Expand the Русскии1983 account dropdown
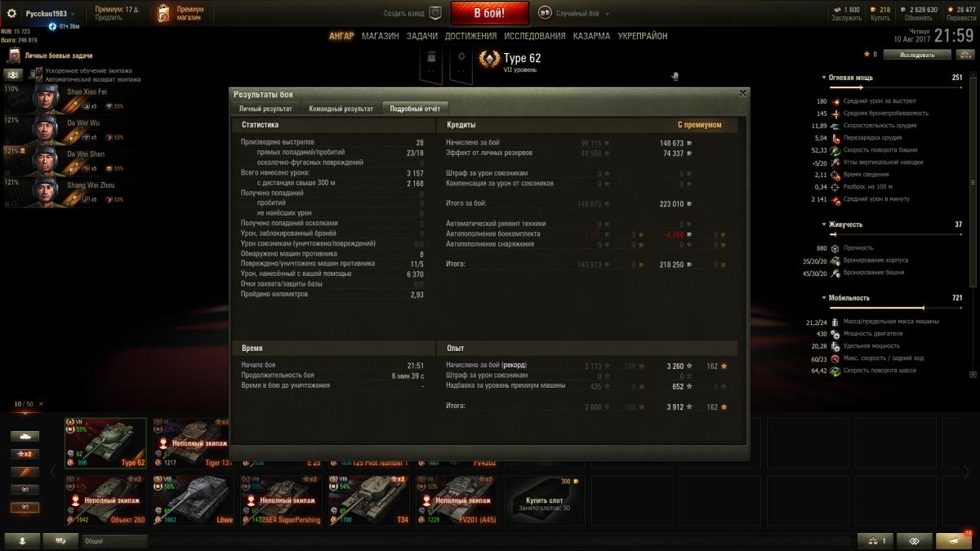This screenshot has width=980, height=551. [x=50, y=14]
